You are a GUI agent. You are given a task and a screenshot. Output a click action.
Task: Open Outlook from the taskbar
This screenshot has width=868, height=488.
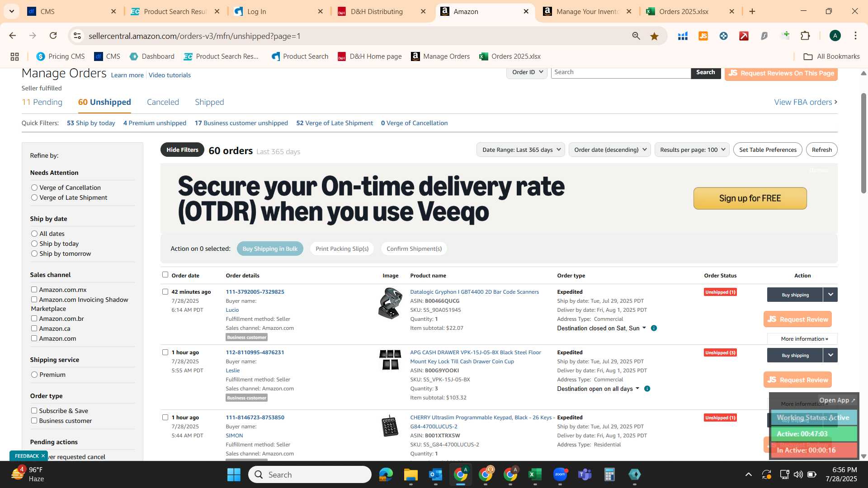coord(435,474)
